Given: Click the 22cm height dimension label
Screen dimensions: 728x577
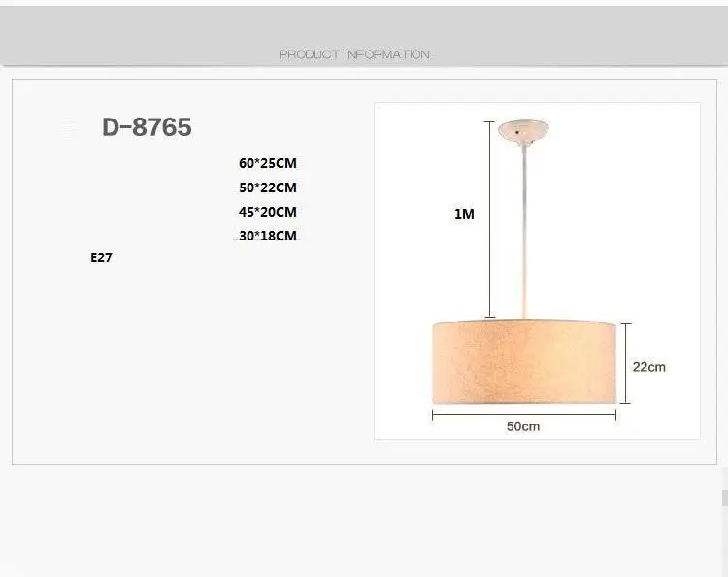Looking at the screenshot, I should pos(648,367).
